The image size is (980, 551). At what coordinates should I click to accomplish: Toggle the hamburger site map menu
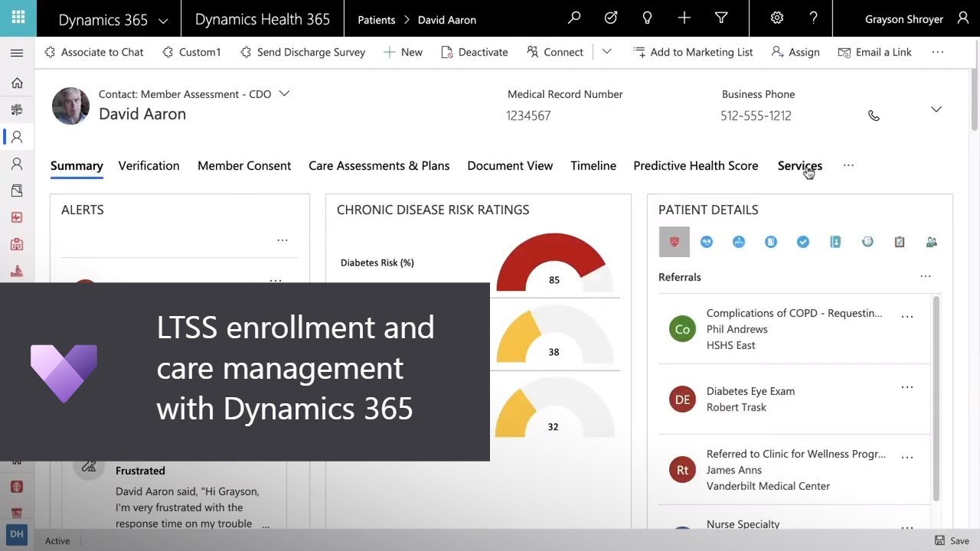[x=17, y=53]
